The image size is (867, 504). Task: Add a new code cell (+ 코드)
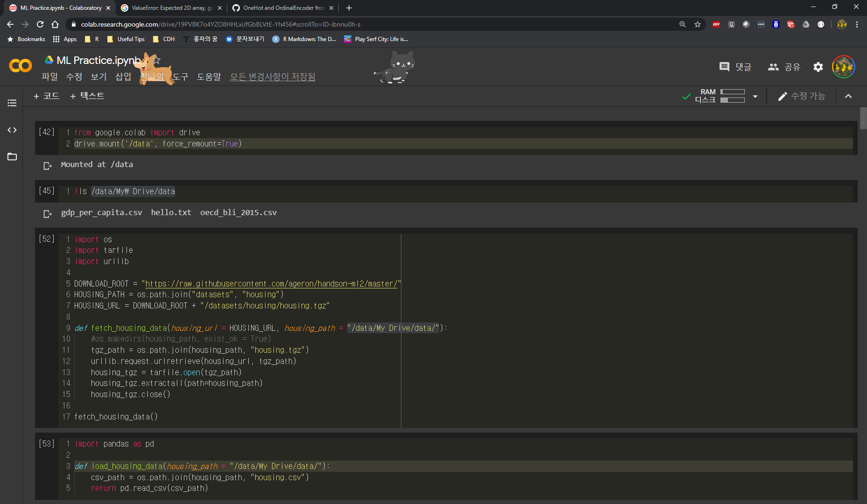[46, 96]
